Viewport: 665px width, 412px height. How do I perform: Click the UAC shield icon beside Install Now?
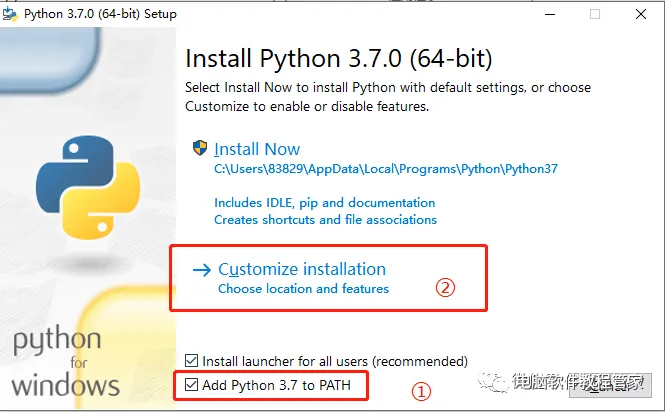pyautogui.click(x=200, y=149)
